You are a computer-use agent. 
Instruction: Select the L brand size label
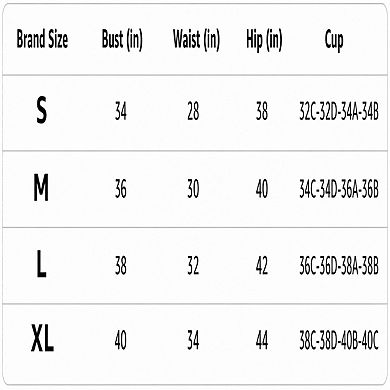(41, 265)
